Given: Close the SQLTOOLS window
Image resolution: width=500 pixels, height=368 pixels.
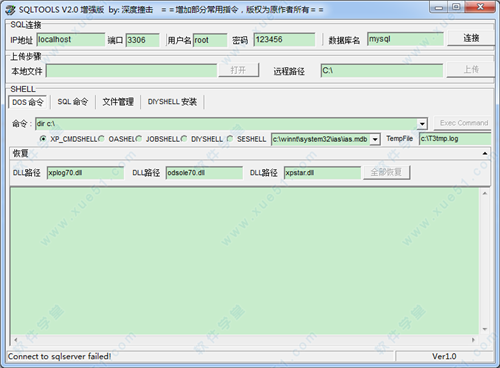Looking at the screenshot, I should click(x=480, y=7).
